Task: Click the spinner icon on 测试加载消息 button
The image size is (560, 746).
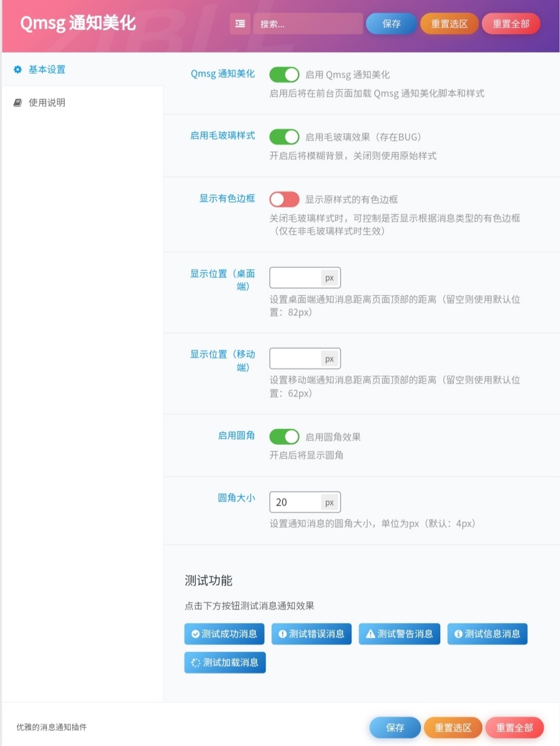Action: [x=195, y=663]
